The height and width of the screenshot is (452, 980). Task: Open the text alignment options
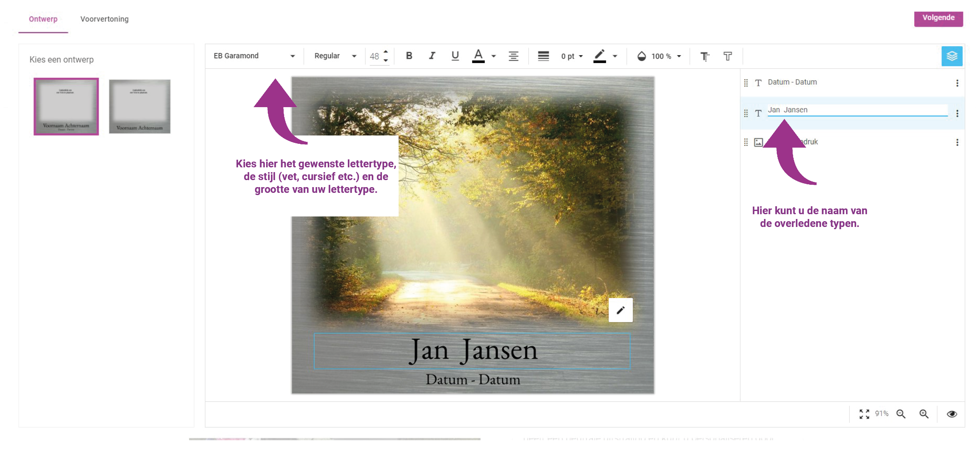tap(513, 56)
